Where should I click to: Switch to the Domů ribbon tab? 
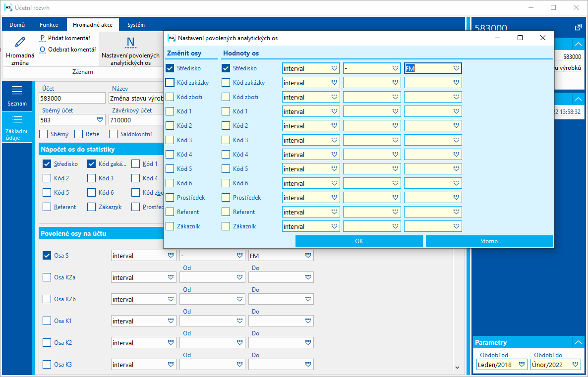pos(17,25)
